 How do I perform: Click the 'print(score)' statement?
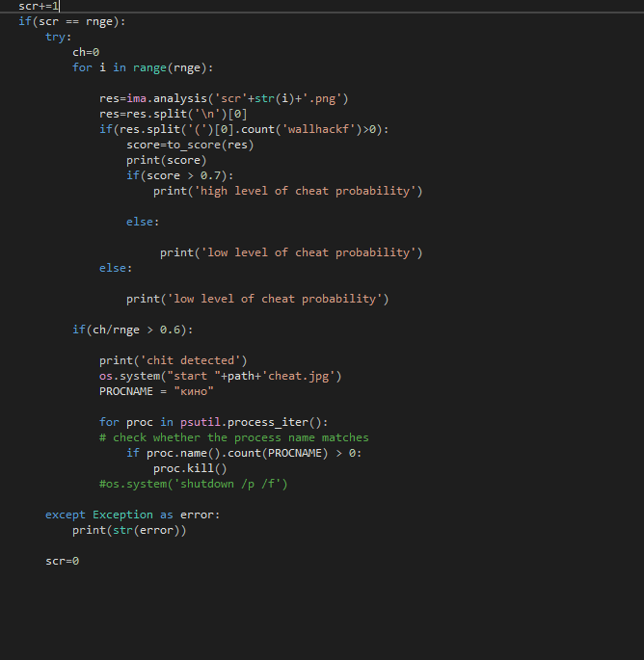click(x=166, y=160)
